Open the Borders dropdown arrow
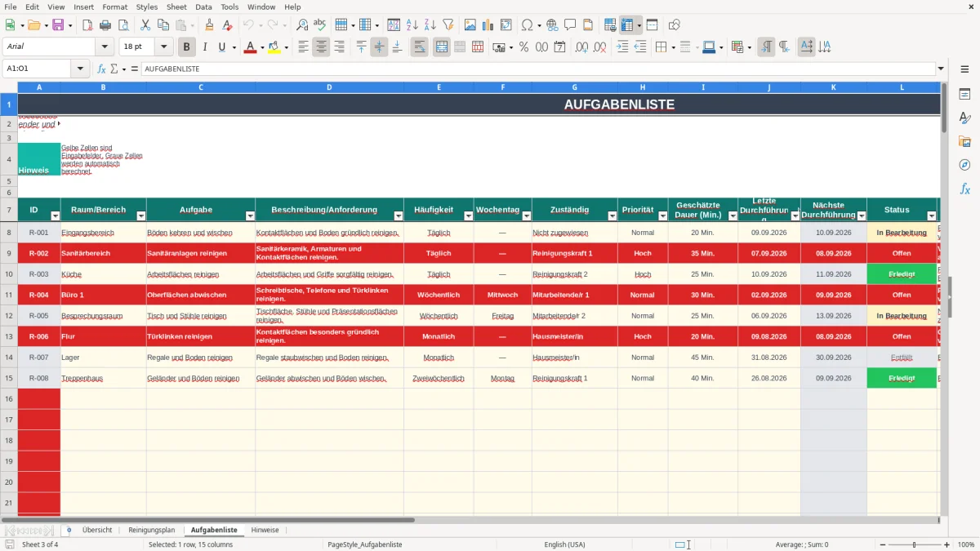The height and width of the screenshot is (551, 980). pyautogui.click(x=673, y=47)
